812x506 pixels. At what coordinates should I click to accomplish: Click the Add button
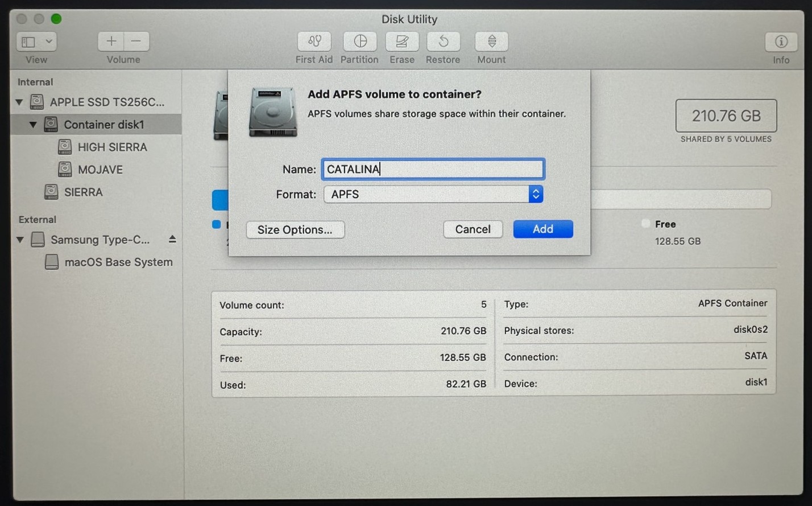pyautogui.click(x=543, y=229)
